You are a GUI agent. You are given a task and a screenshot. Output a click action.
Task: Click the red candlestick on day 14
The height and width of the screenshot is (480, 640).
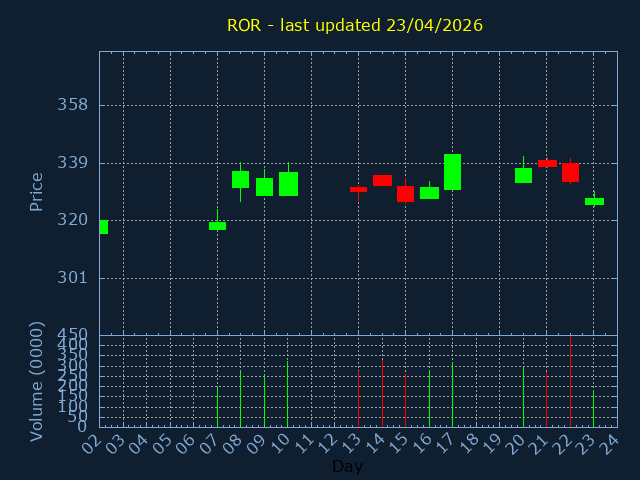pyautogui.click(x=382, y=180)
